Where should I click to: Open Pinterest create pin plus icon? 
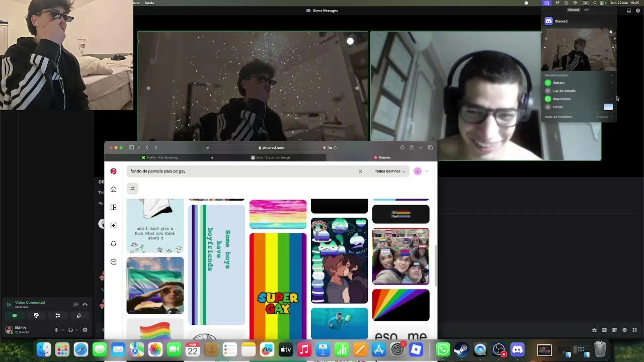(113, 226)
